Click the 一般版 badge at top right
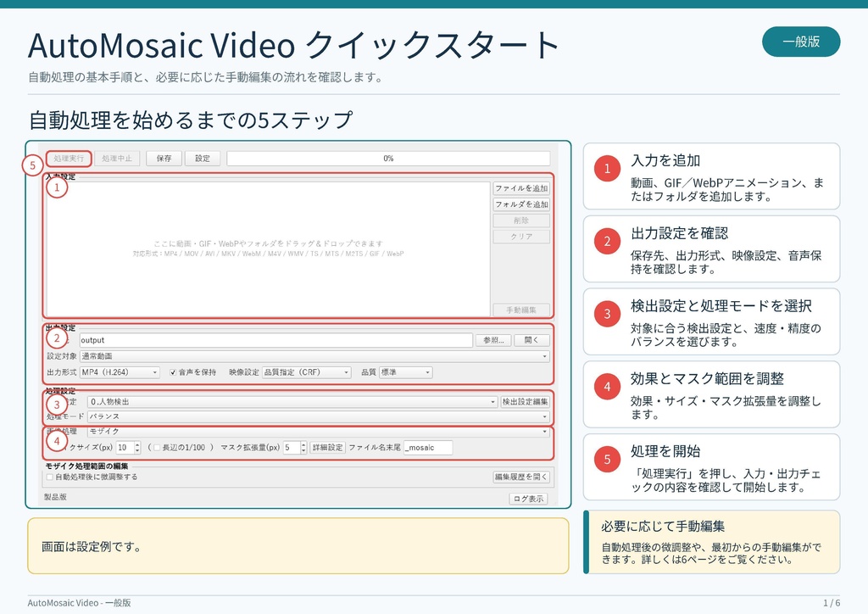 (801, 42)
